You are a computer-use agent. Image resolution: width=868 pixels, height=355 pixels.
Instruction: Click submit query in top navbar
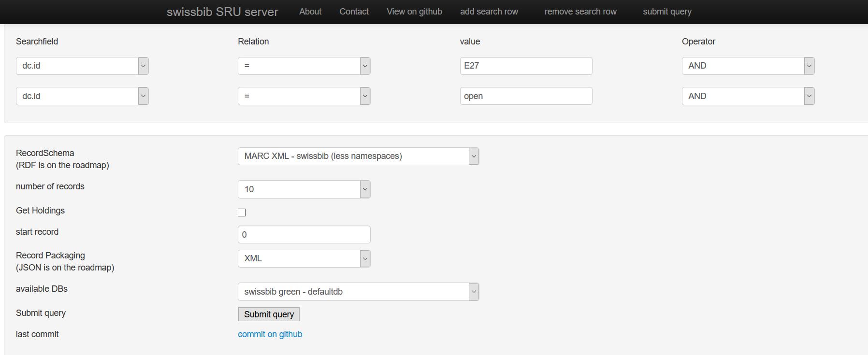(x=667, y=12)
